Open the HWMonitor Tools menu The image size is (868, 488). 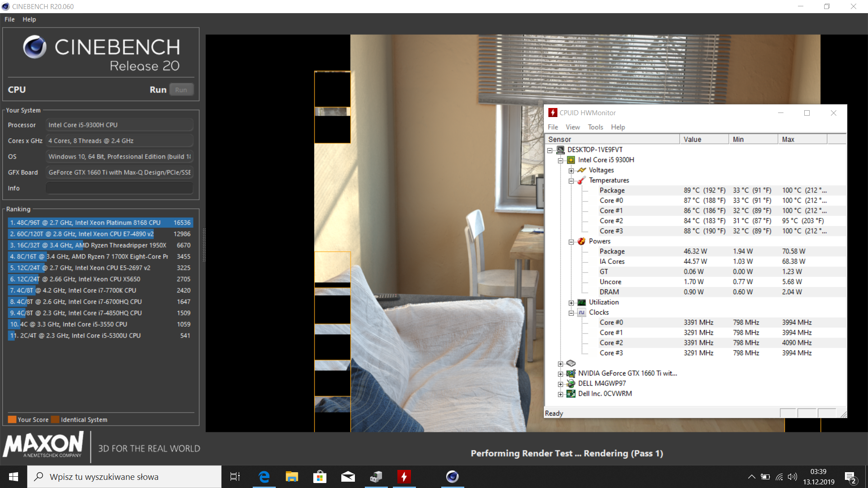click(x=595, y=127)
